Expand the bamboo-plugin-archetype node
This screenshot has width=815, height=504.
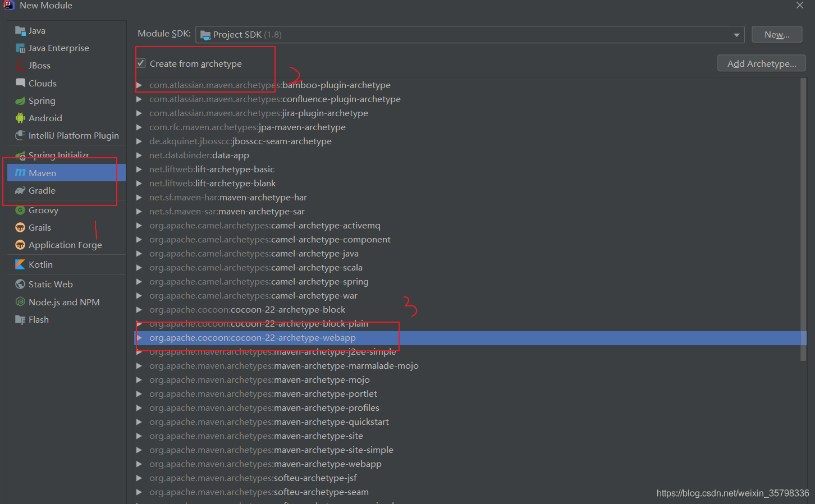click(139, 85)
